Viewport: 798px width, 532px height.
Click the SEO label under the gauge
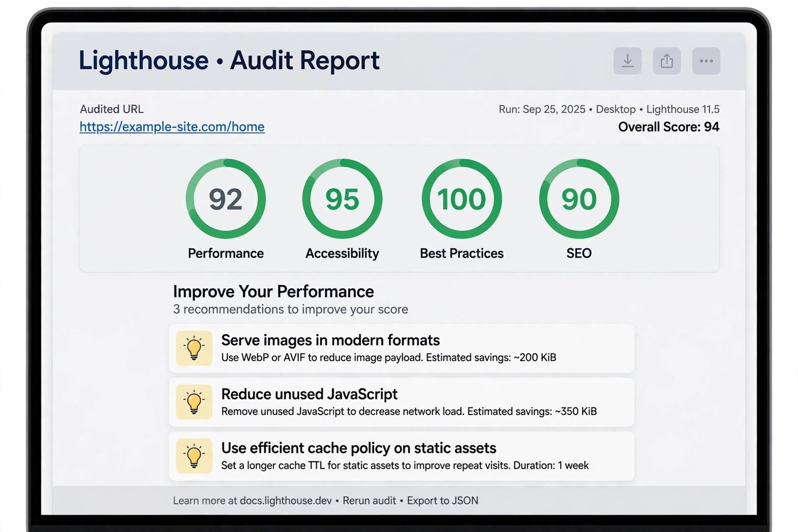click(579, 253)
